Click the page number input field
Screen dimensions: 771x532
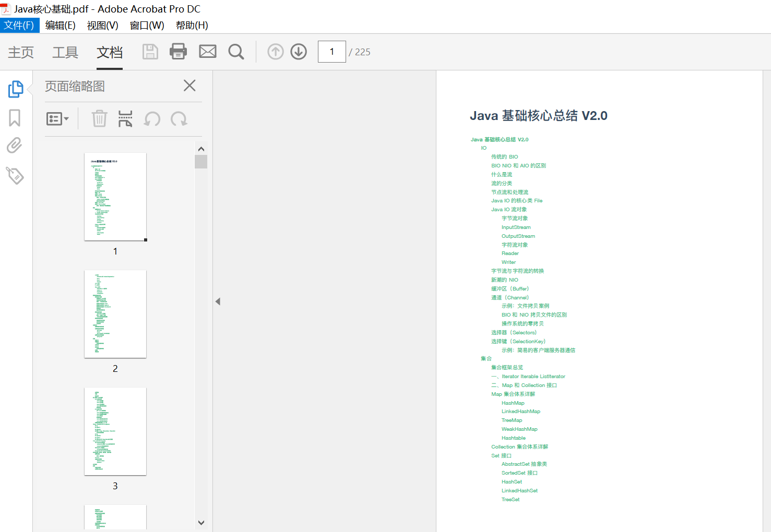332,52
